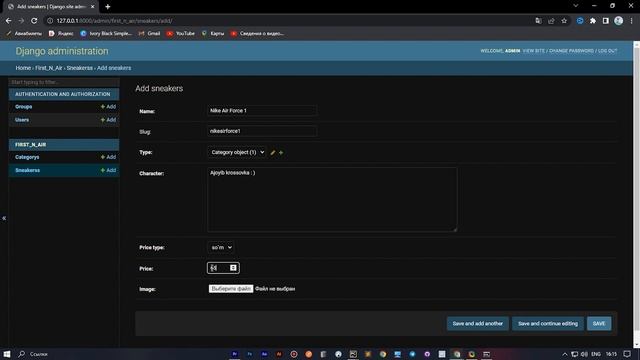Screen dimensions: 640x360
Task: Open the Chrome three-dot menu
Action: click(x=631, y=21)
